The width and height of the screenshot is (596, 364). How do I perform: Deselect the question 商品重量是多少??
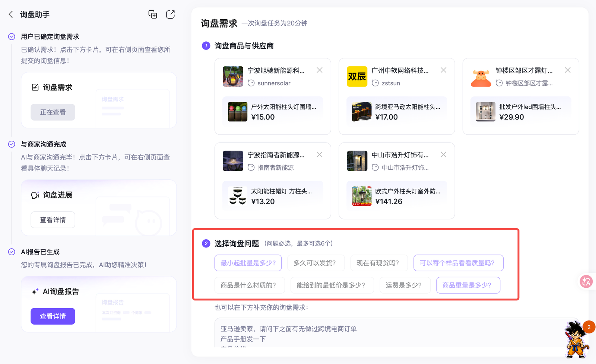point(468,285)
